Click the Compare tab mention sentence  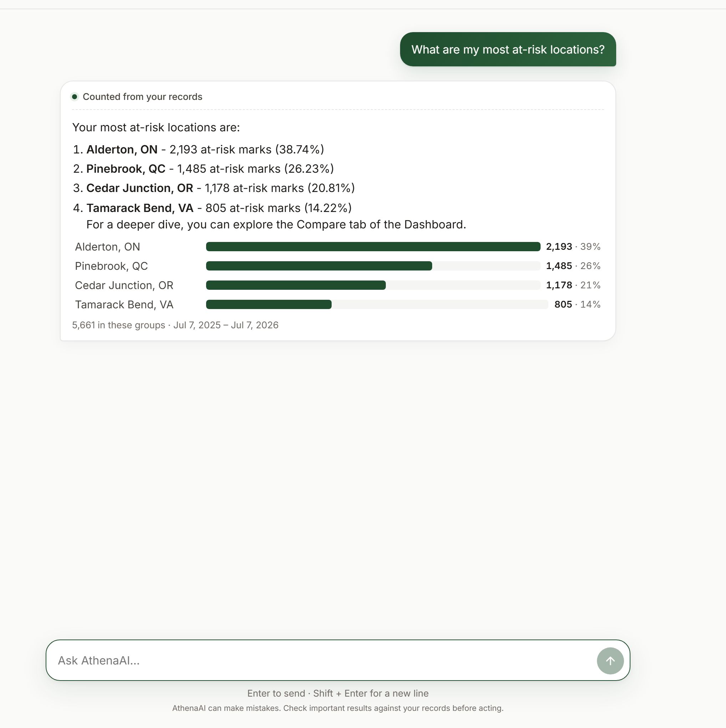click(x=276, y=224)
